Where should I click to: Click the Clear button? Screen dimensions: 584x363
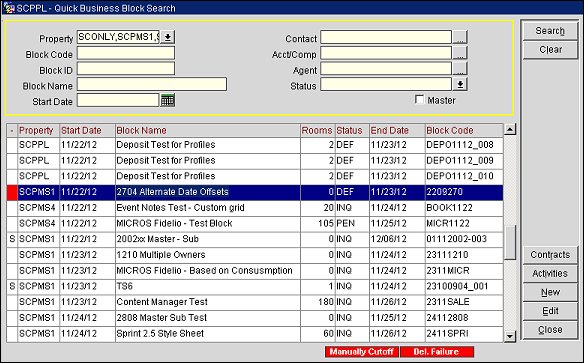550,50
